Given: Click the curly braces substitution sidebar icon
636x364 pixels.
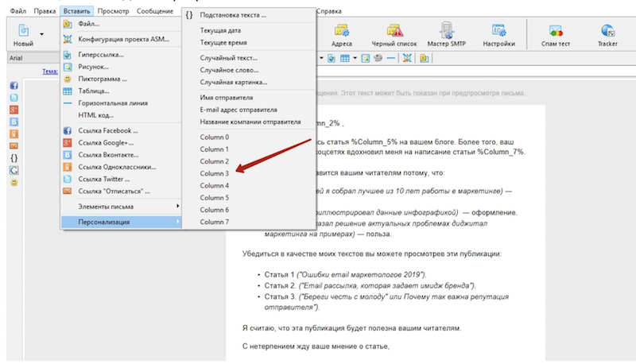Looking at the screenshot, I should pyautogui.click(x=14, y=158).
